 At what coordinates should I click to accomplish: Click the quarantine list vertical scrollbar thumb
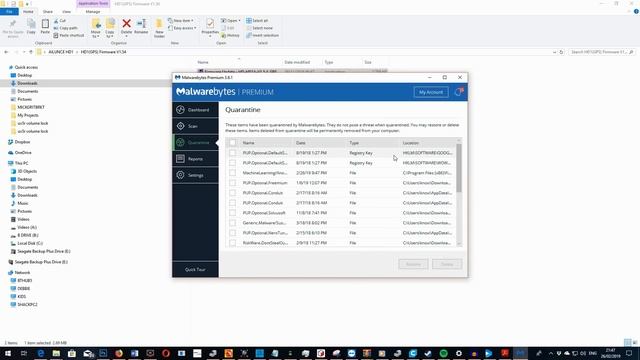tap(459, 167)
